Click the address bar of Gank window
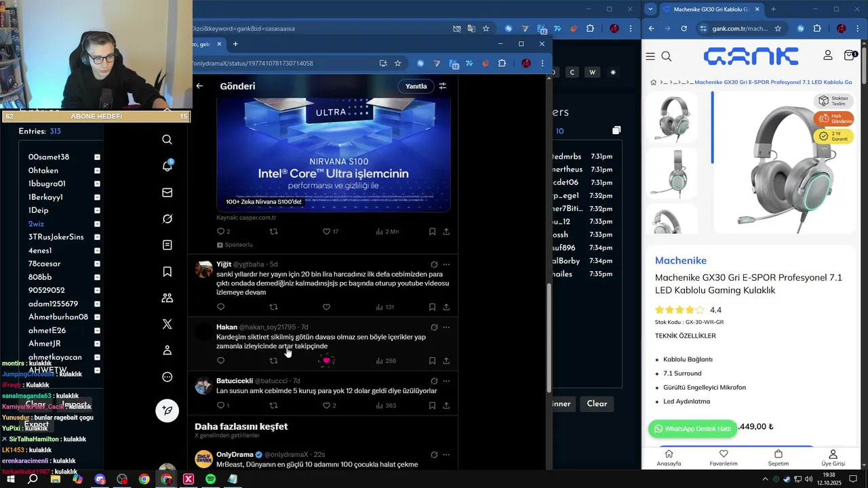Image resolution: width=868 pixels, height=488 pixels. point(741,28)
